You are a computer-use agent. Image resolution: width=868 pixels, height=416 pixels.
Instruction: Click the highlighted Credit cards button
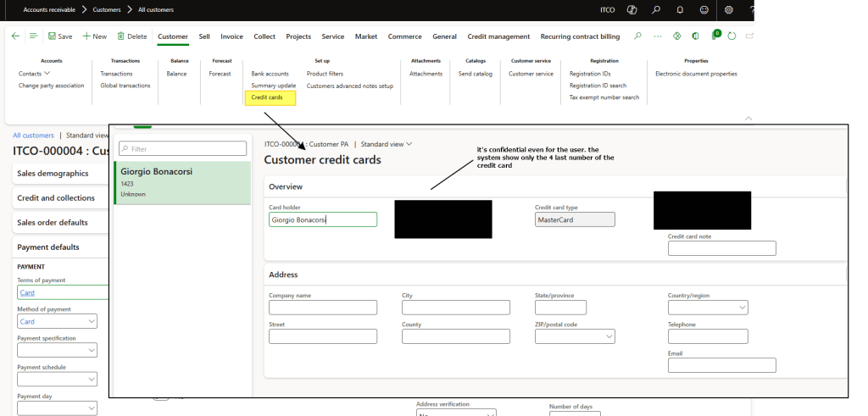click(x=270, y=97)
